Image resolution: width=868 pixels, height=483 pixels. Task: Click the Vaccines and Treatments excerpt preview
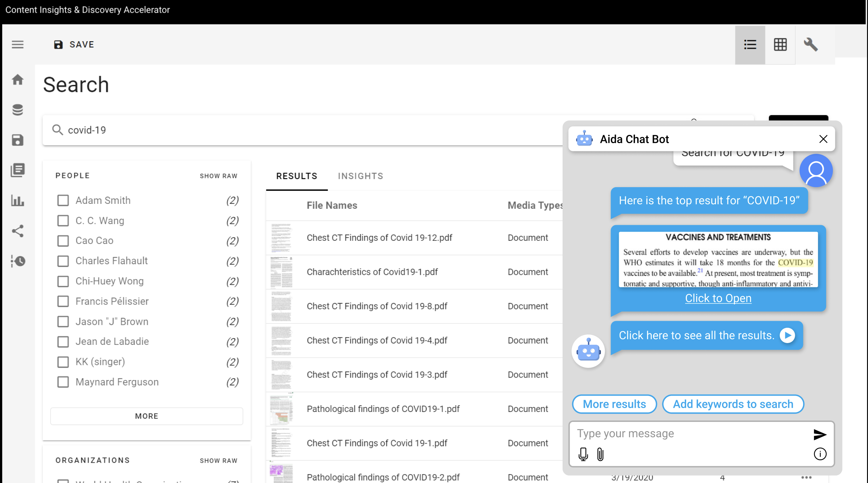click(718, 259)
